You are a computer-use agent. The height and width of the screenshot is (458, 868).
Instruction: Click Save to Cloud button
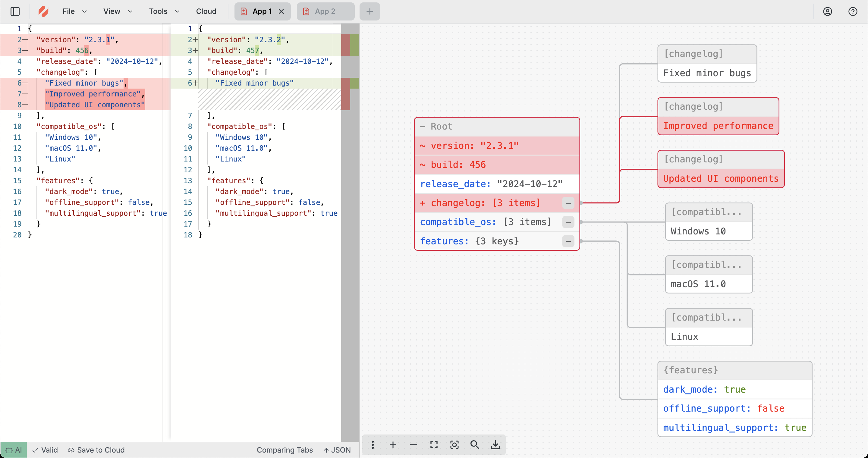pyautogui.click(x=96, y=450)
